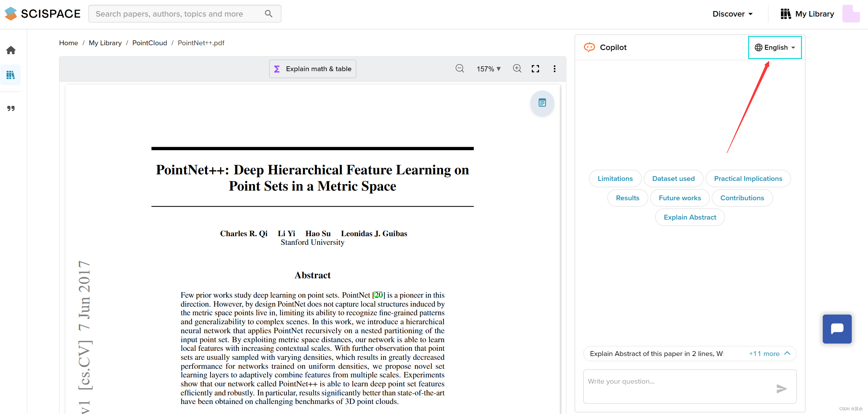Expand the 157% zoom level dropdown
The image size is (868, 414).
coord(489,69)
